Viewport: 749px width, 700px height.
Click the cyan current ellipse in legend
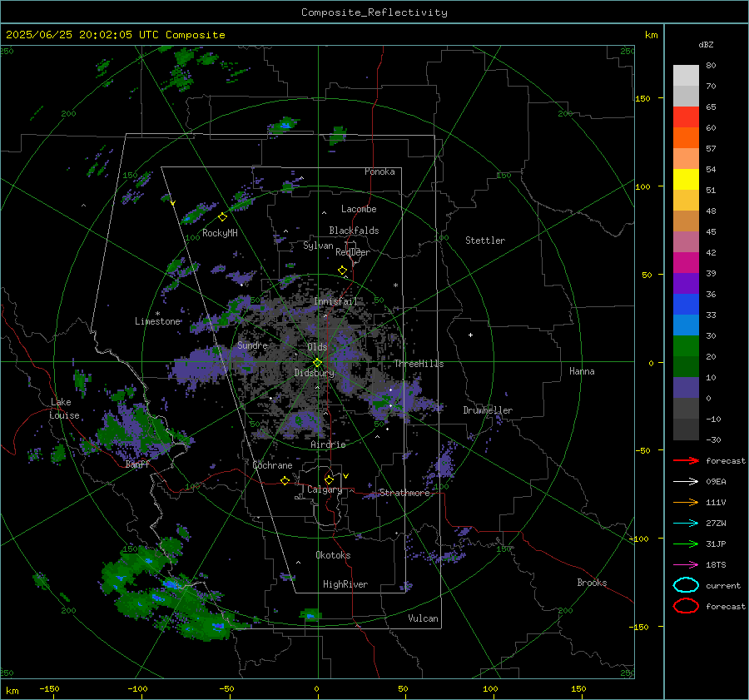[686, 585]
